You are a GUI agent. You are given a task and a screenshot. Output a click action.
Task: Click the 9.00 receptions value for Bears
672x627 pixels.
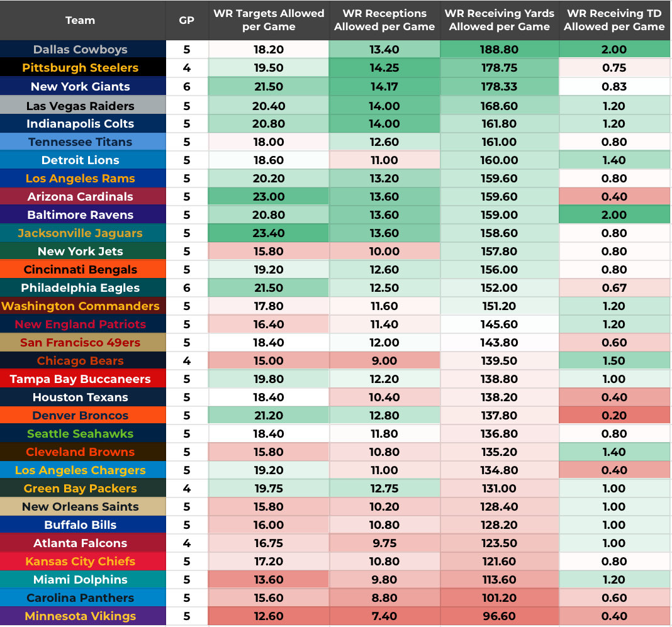tap(384, 360)
